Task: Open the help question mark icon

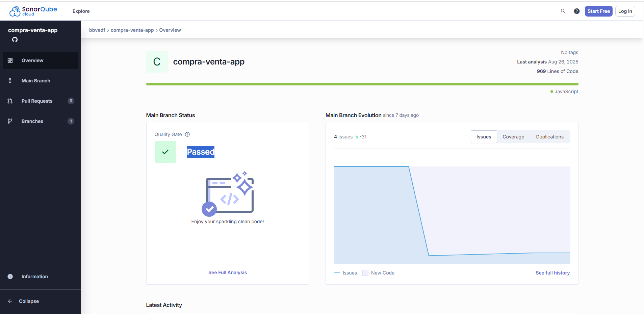Action: pyautogui.click(x=577, y=11)
